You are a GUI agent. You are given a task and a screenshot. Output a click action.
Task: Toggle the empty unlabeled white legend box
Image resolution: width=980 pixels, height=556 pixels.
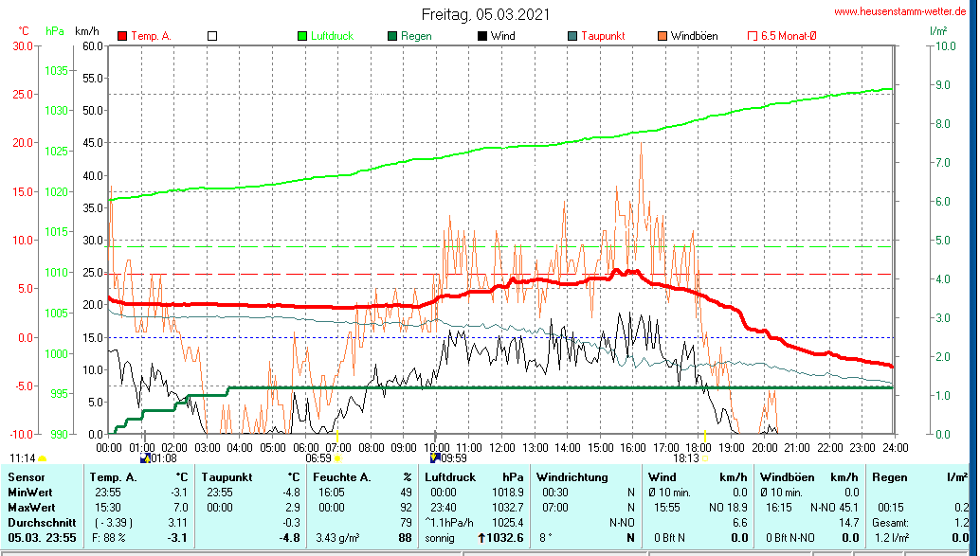point(212,36)
